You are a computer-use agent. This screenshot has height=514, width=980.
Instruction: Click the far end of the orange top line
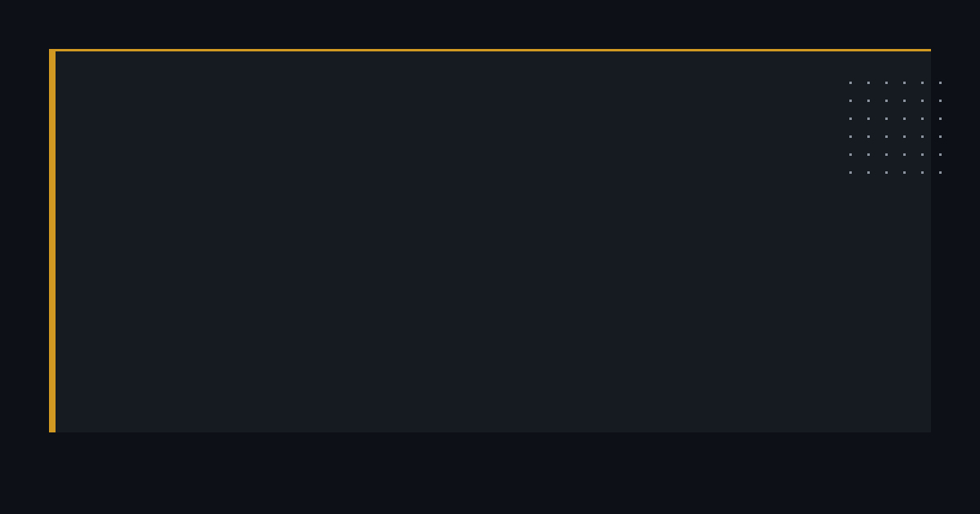pos(928,50)
